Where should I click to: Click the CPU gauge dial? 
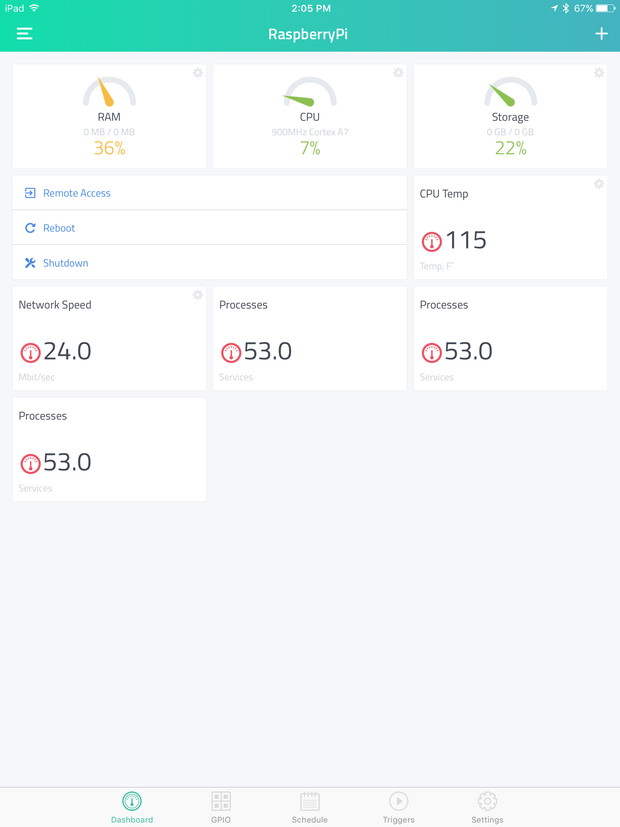click(310, 92)
